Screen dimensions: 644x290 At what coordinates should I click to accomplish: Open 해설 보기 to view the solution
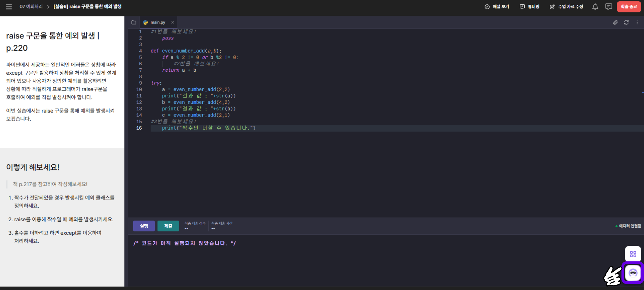pyautogui.click(x=497, y=7)
